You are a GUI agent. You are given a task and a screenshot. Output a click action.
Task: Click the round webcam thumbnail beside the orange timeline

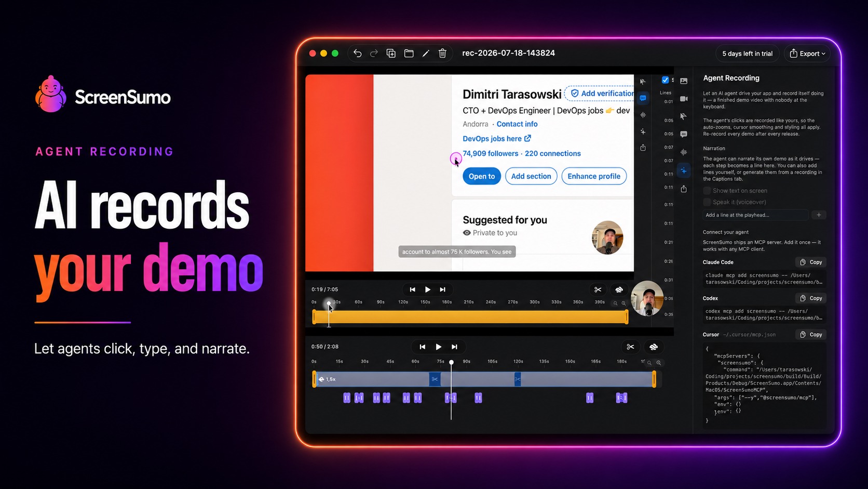pos(647,298)
